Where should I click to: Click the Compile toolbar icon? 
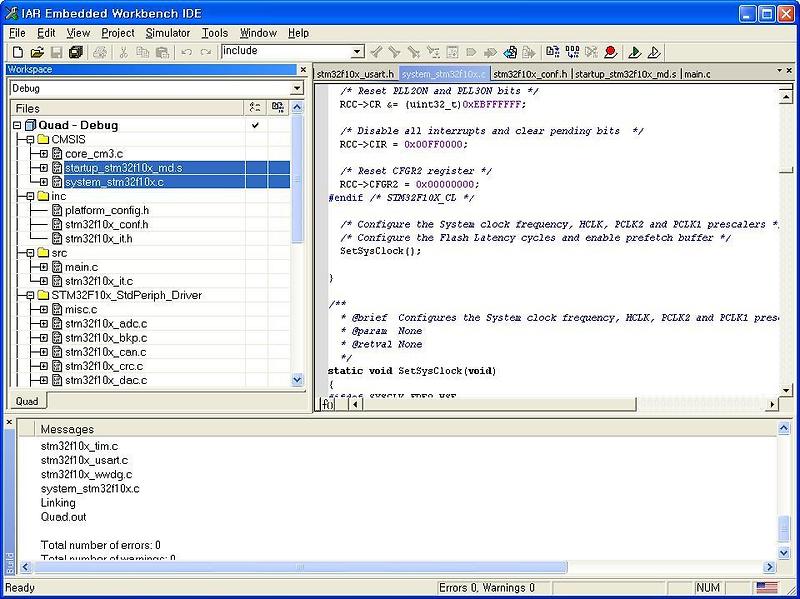pos(553,52)
